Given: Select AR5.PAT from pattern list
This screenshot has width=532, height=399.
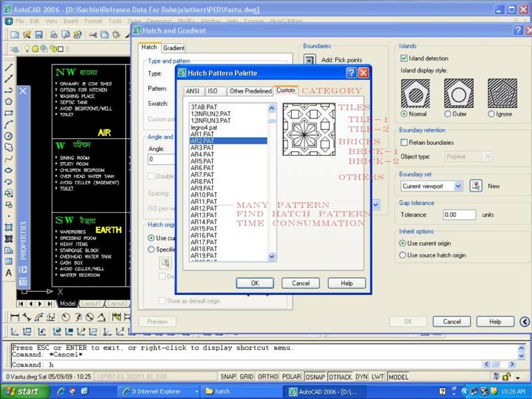Looking at the screenshot, I should (202, 161).
